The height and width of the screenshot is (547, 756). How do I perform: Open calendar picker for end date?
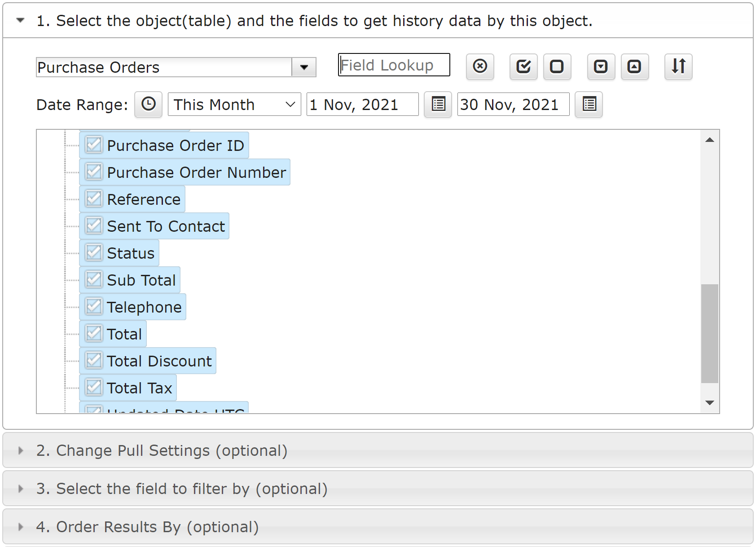[x=589, y=105]
